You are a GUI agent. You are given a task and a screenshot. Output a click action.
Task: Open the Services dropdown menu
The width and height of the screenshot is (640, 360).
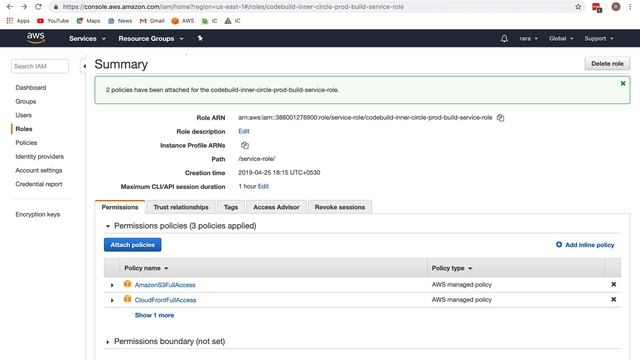click(x=87, y=38)
